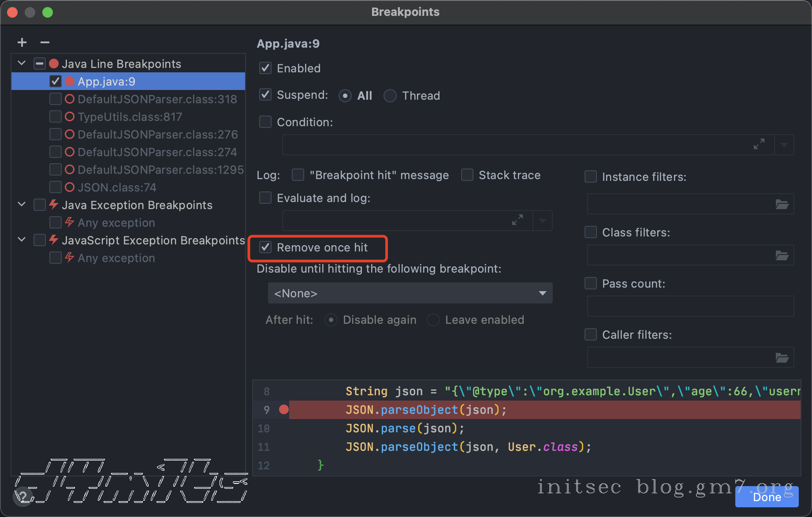Click the expand icon in Condition field
Viewport: 812px width, 517px height.
pyautogui.click(x=759, y=144)
